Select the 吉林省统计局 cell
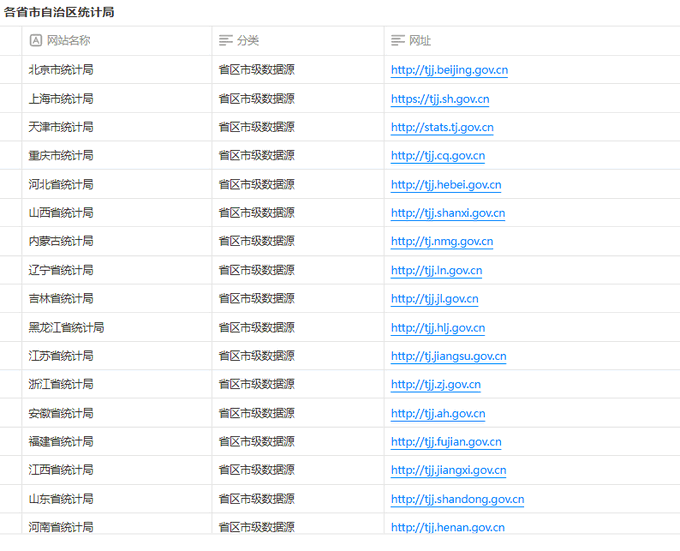The image size is (680, 551). [117, 299]
